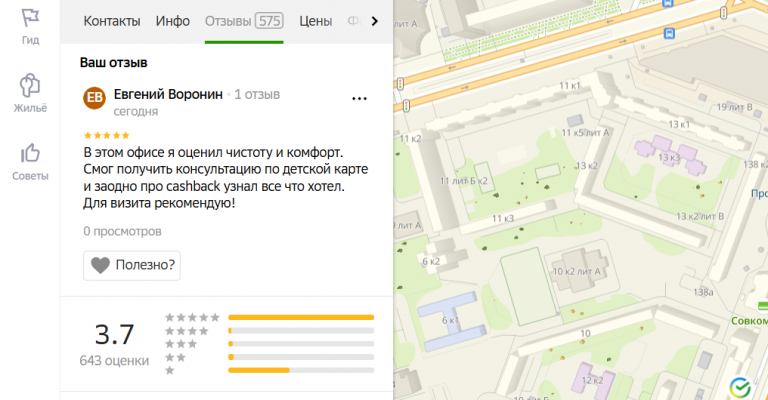Click the Ваш отзыв heading
The image size is (768, 400).
tap(114, 63)
